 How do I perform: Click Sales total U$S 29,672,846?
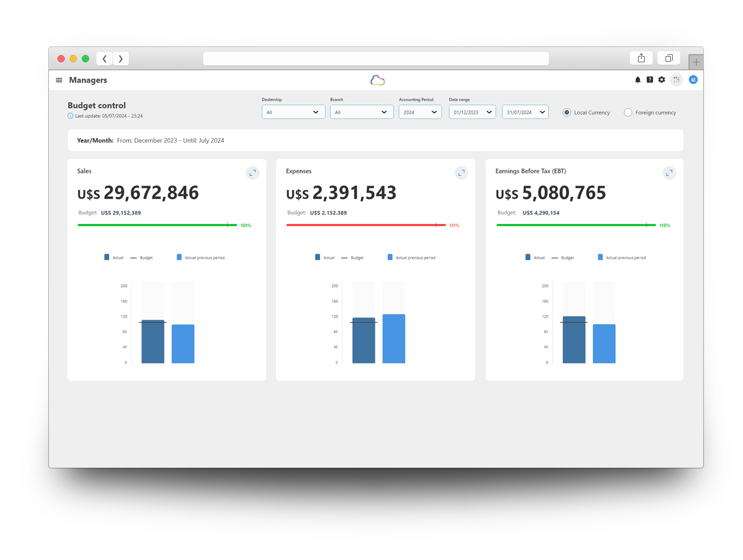click(x=138, y=193)
